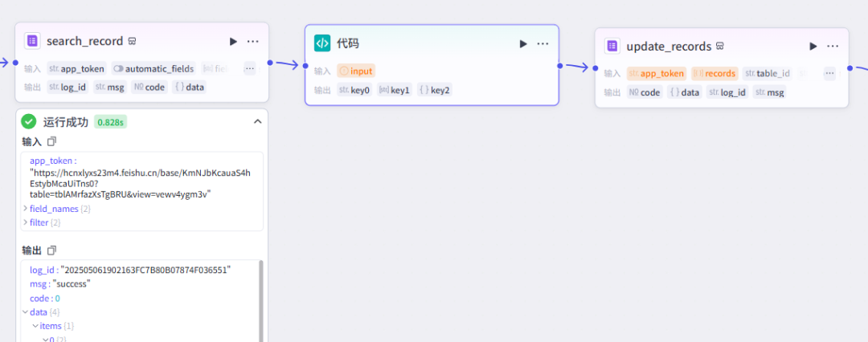Collapse the data output tree

(x=25, y=311)
